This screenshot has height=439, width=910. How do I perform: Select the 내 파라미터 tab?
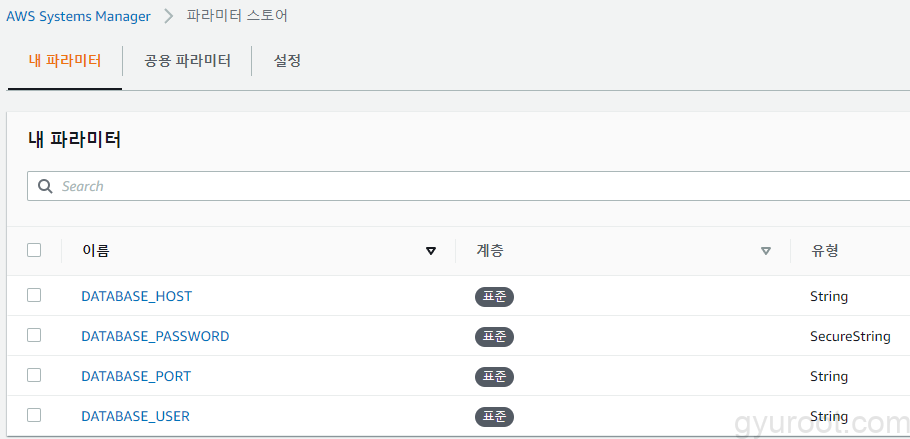point(64,61)
